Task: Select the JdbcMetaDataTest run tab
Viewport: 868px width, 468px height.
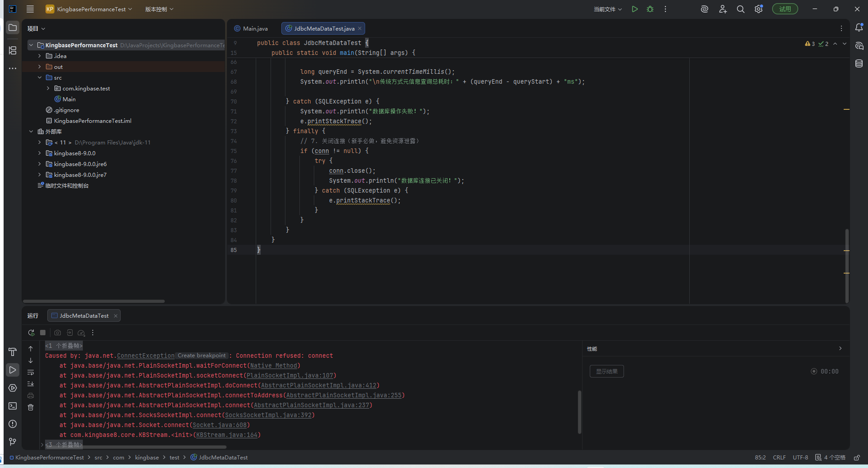Action: [x=84, y=316]
